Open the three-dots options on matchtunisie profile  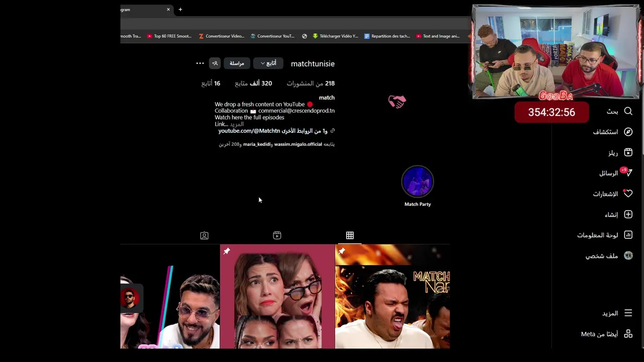(200, 63)
